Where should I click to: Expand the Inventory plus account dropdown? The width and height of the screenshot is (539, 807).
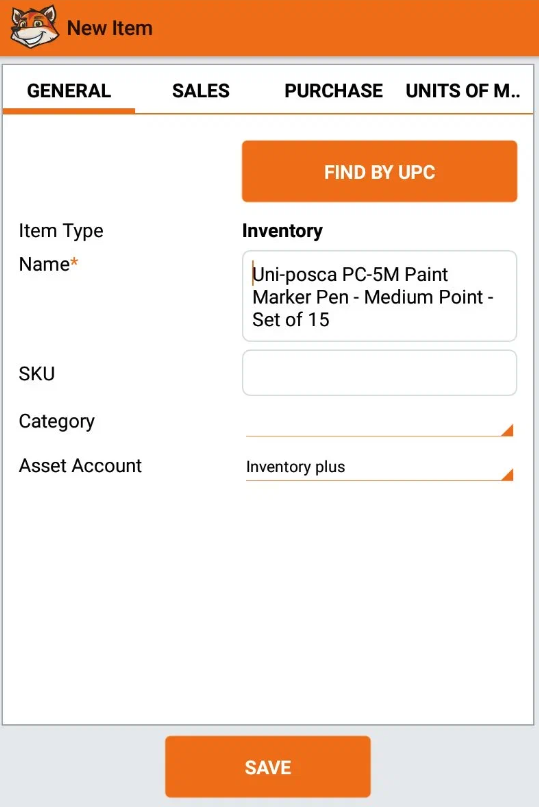(x=379, y=467)
